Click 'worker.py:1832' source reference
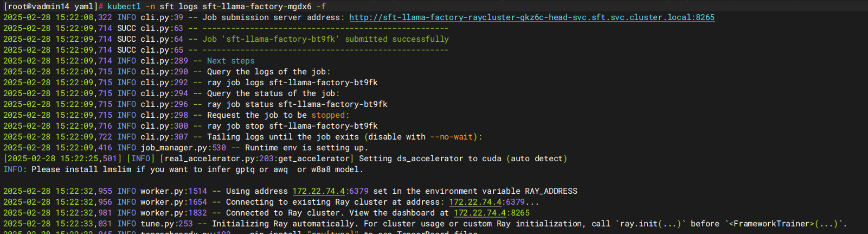 coord(173,213)
